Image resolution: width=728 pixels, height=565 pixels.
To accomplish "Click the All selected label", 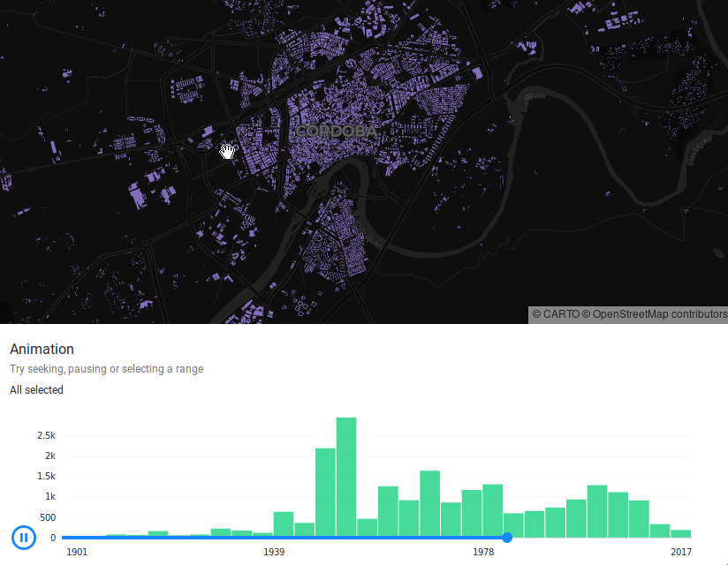I will tap(36, 389).
